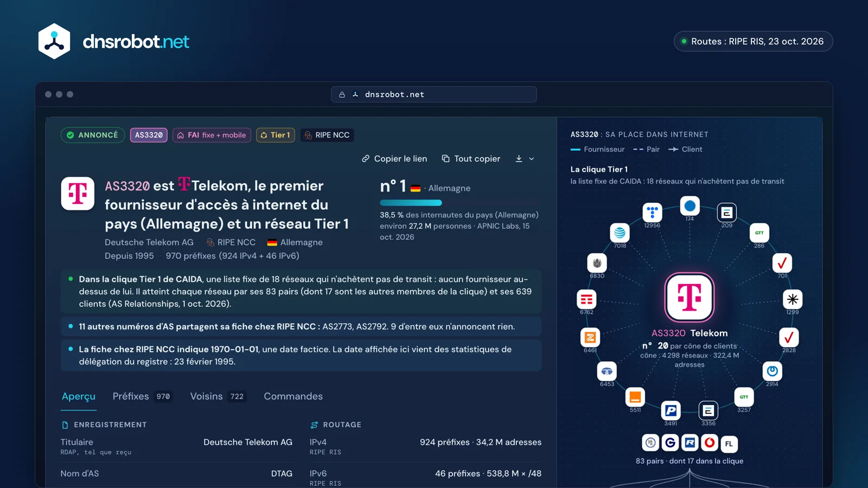Screen dimensions: 868x488
Task: Click the central AS3320 Telekom node
Action: 690,297
